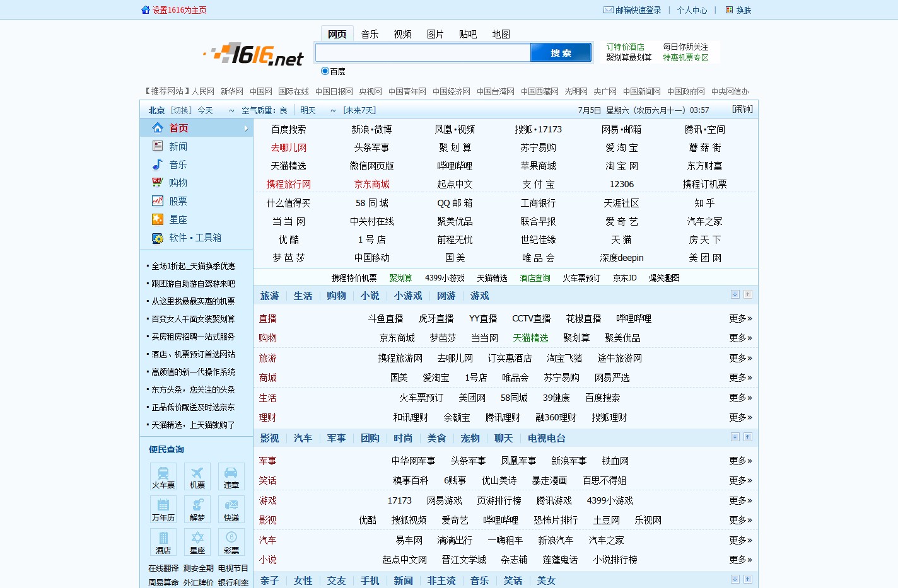Click the 音乐 note icon in sidebar
898x588 pixels.
(158, 164)
